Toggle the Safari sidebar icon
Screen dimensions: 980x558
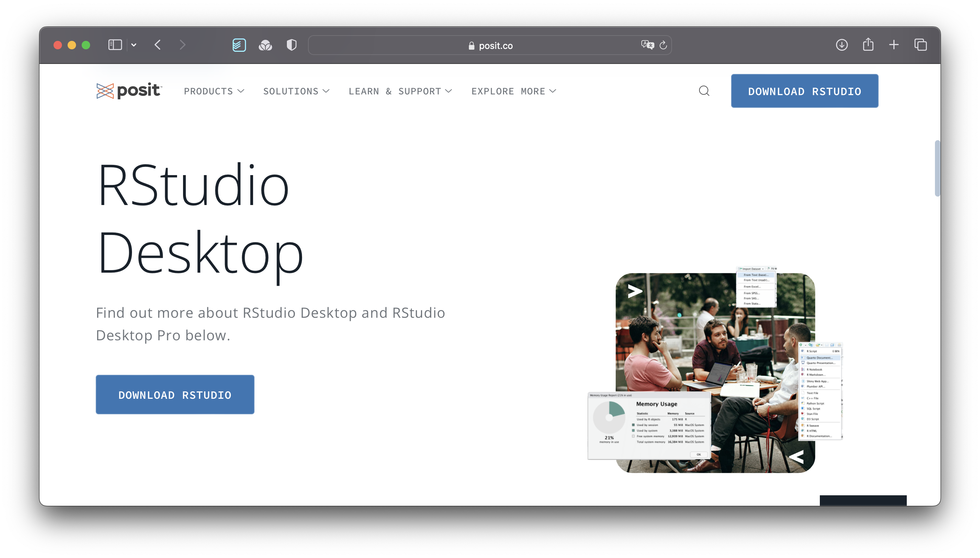click(115, 45)
